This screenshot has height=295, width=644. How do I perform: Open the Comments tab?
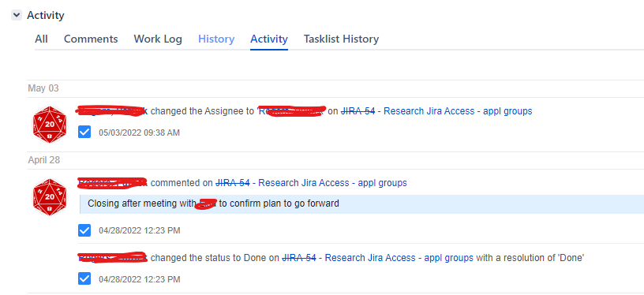[x=91, y=39]
